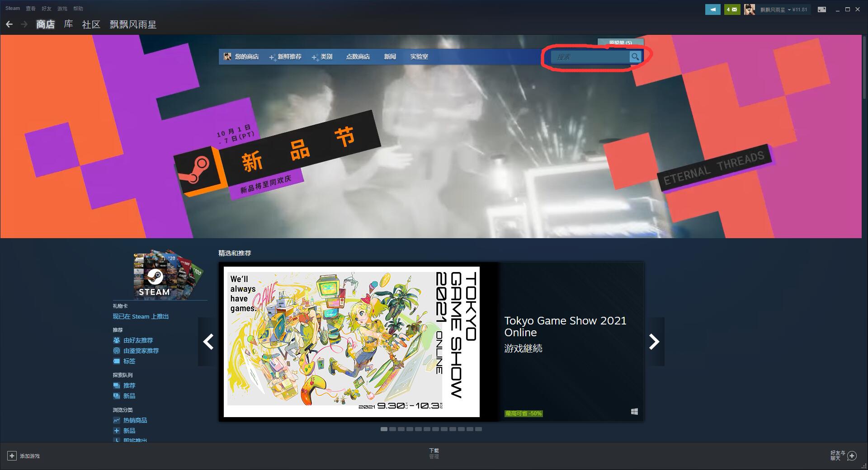Switch to Big Picture mode
Image resolution: width=868 pixels, height=470 pixels.
pyautogui.click(x=822, y=9)
